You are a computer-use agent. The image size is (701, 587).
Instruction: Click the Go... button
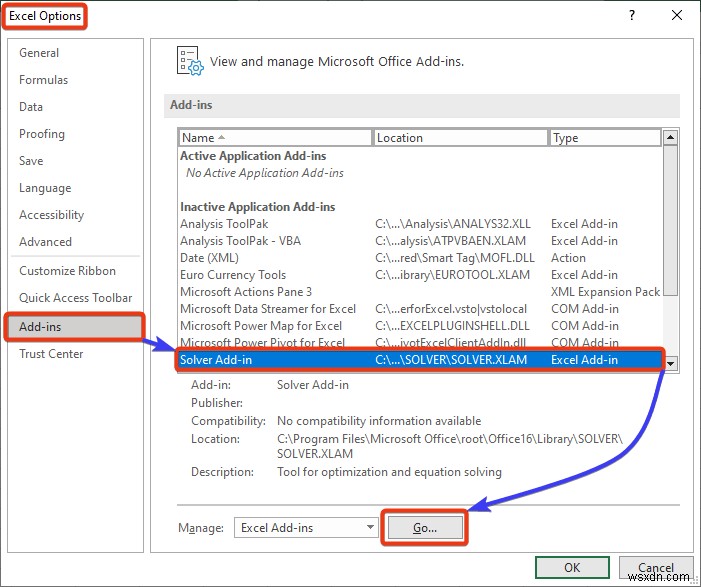point(425,528)
